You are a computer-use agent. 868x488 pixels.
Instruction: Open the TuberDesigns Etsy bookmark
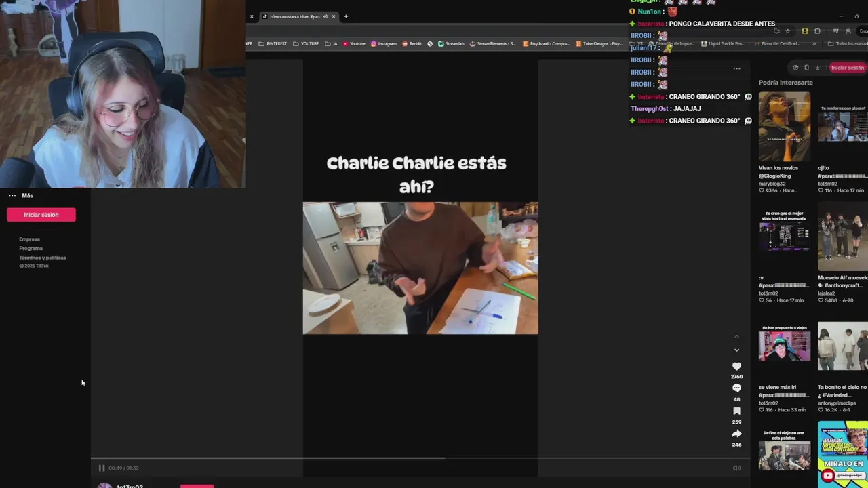pos(599,43)
